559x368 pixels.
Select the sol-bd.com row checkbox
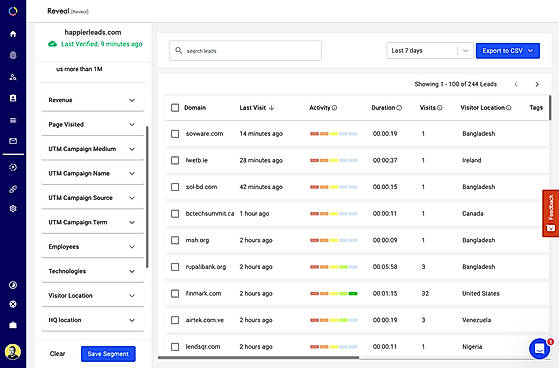click(175, 187)
